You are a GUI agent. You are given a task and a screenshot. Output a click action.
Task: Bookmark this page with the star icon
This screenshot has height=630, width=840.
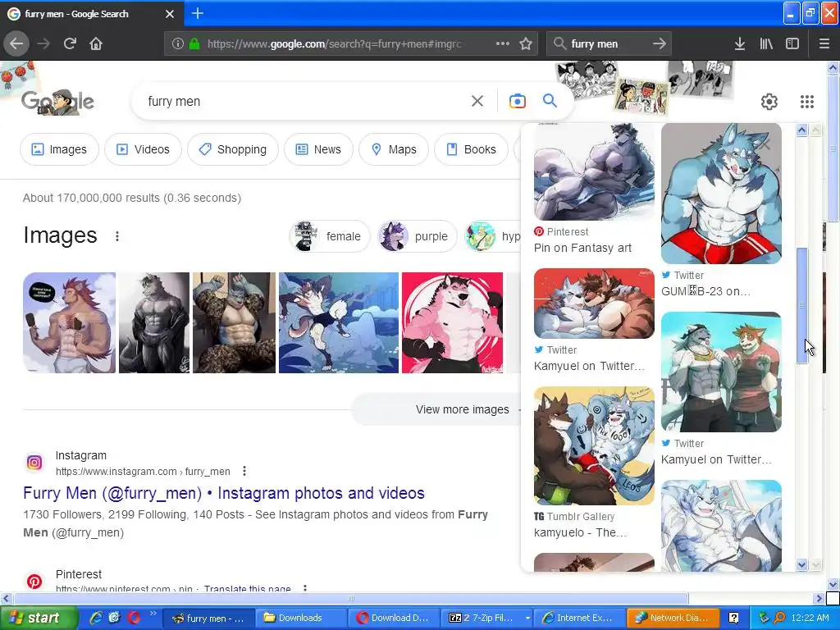click(526, 43)
